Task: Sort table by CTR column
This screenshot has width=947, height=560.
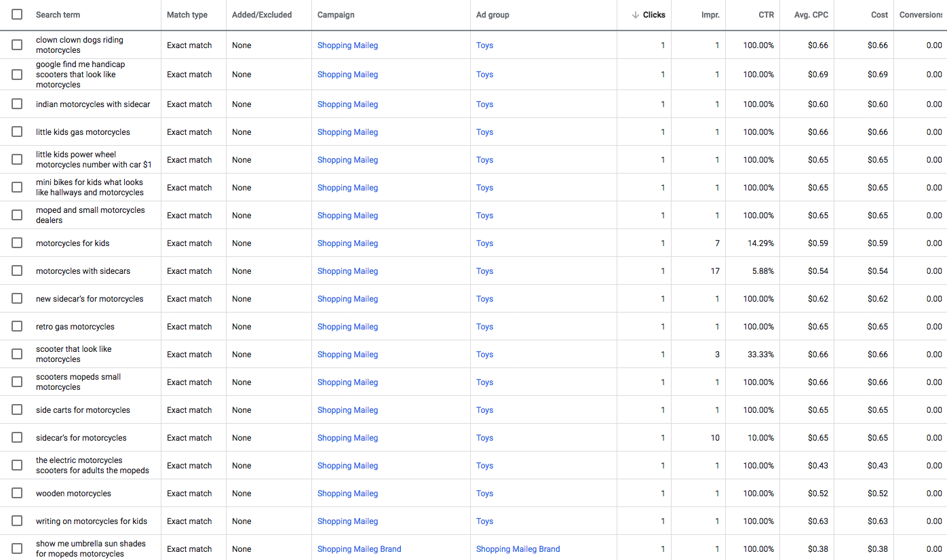Action: coord(766,15)
